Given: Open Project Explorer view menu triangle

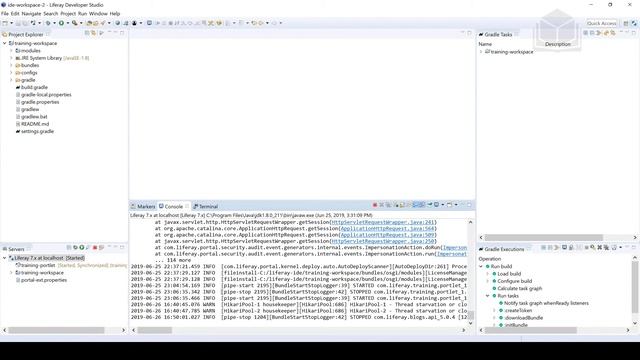Looking at the screenshot, I should point(101,33).
